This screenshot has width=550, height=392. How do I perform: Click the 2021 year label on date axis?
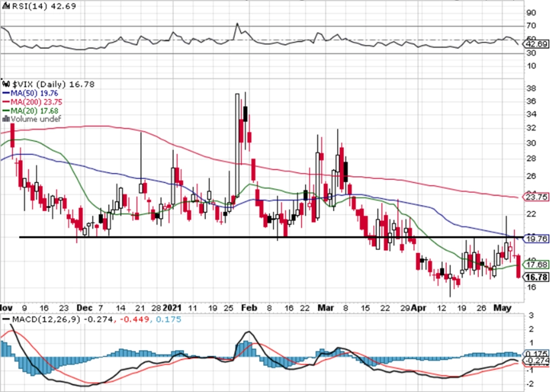172,308
